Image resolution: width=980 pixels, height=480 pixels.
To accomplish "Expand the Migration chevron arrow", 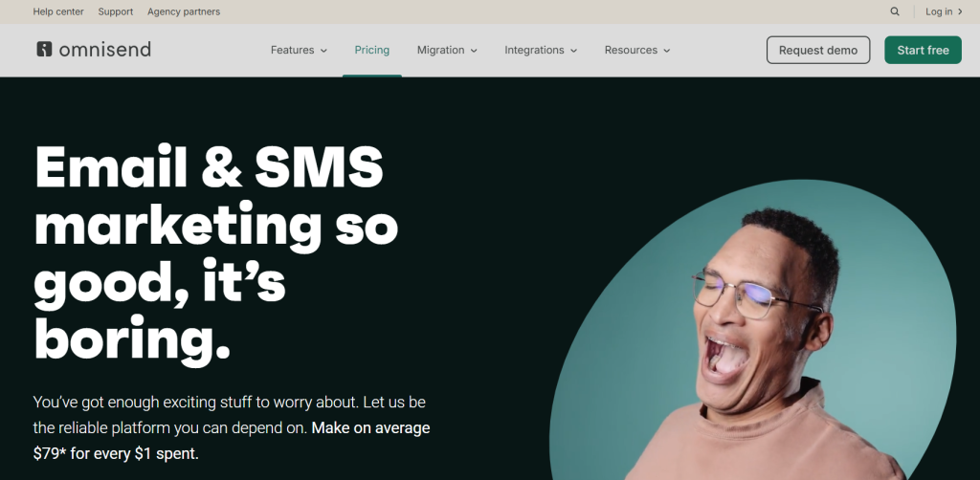I will pyautogui.click(x=474, y=51).
